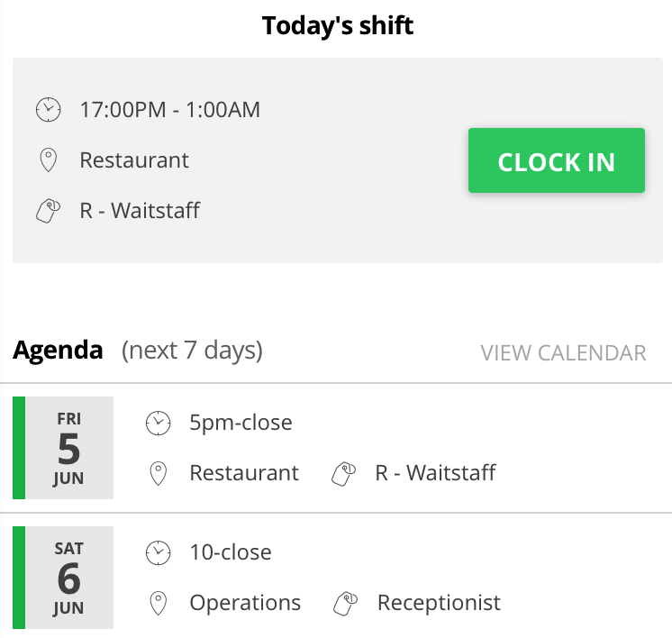Click the tag icon in the Friday agenda row
Image resolution: width=672 pixels, height=638 pixels.
[344, 474]
